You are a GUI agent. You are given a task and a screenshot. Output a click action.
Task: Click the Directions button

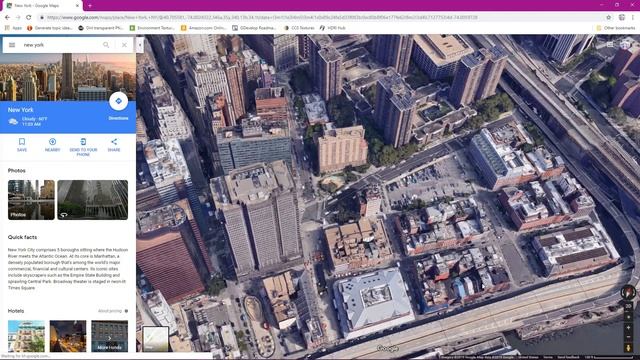point(118,101)
